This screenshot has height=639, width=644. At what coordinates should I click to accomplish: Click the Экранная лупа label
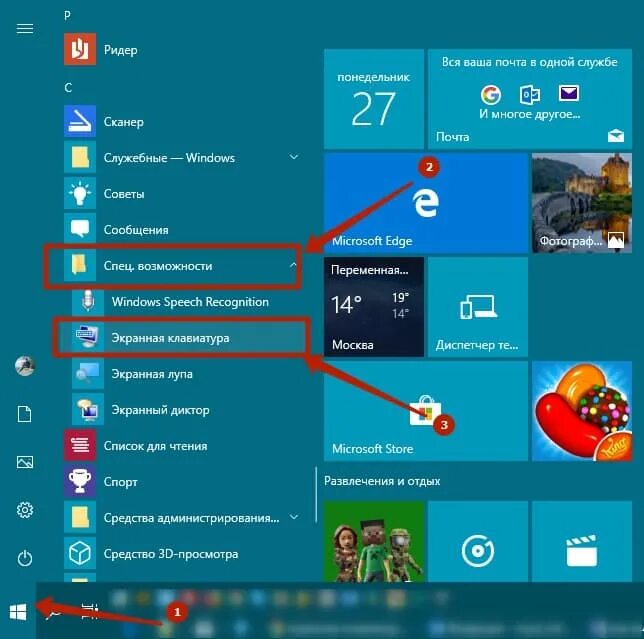pyautogui.click(x=152, y=374)
